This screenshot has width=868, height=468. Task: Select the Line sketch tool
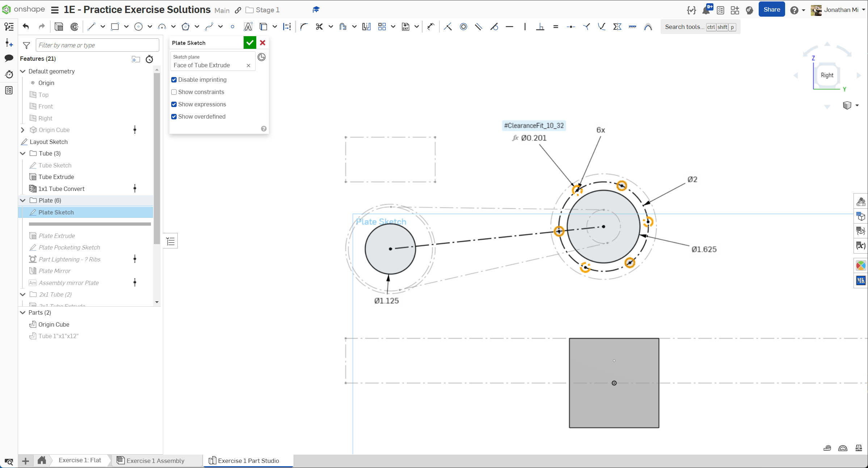click(91, 26)
